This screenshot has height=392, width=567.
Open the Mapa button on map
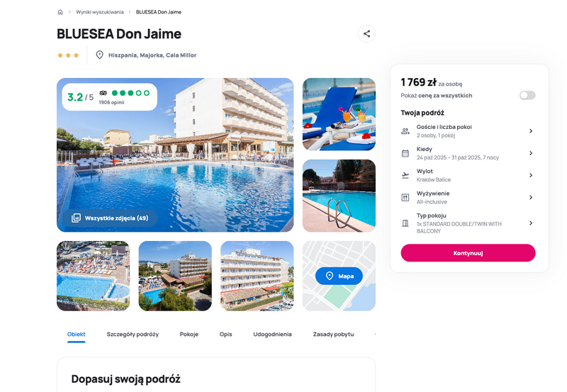pyautogui.click(x=339, y=276)
